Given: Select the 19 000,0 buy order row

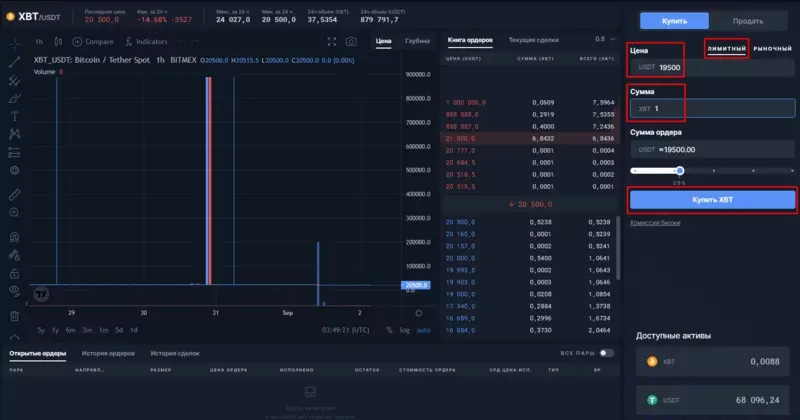Looking at the screenshot, I should tap(530, 294).
